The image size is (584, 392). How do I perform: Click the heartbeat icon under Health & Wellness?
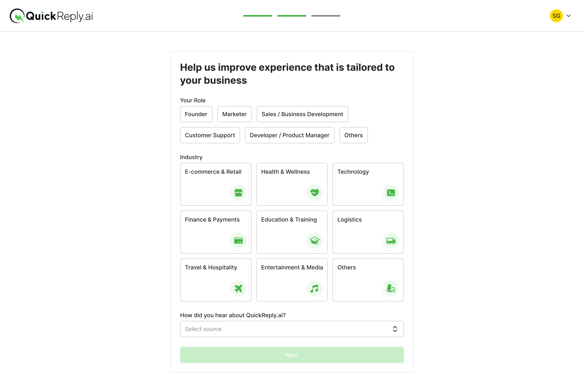point(314,193)
